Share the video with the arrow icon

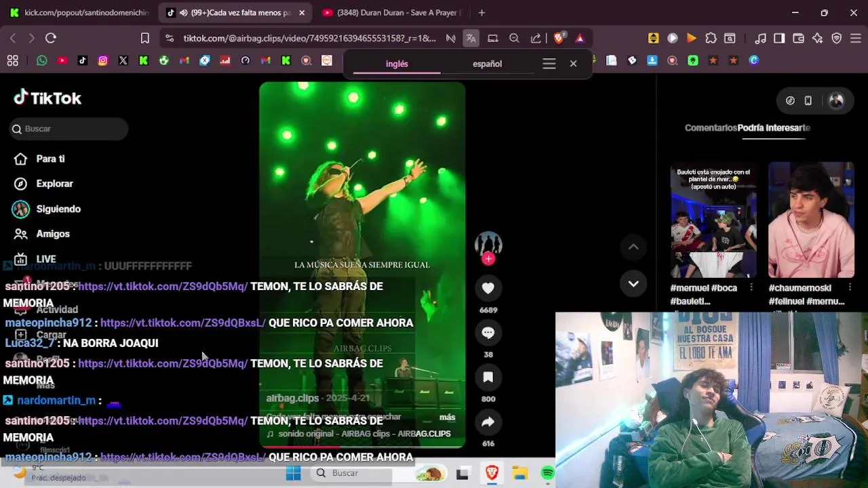[488, 422]
